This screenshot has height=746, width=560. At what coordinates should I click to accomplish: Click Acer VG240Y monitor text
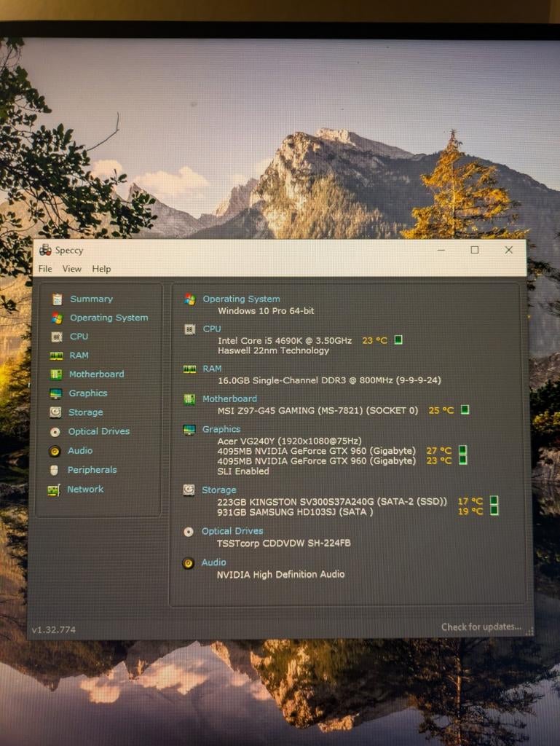(289, 441)
